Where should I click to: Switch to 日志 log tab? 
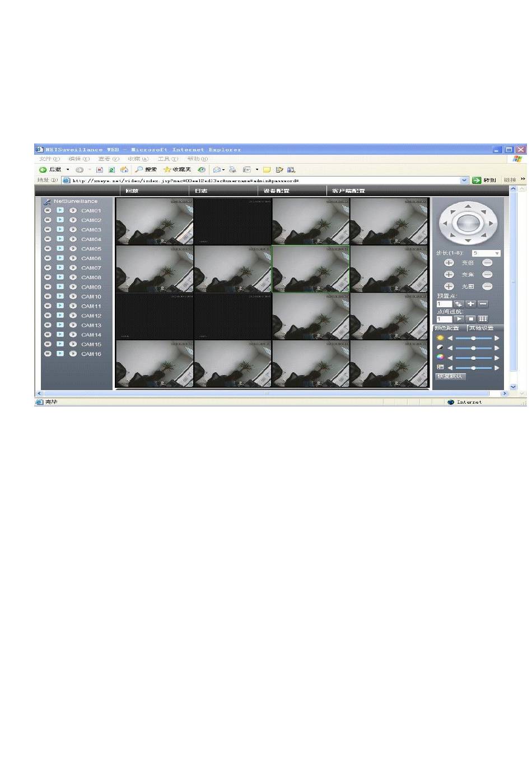tap(201, 191)
